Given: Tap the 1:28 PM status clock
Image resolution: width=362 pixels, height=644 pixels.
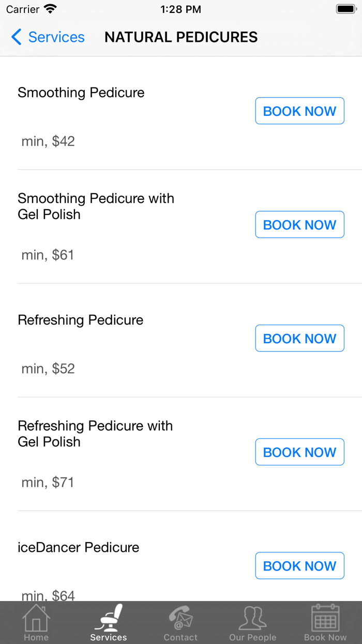Looking at the screenshot, I should (180, 9).
